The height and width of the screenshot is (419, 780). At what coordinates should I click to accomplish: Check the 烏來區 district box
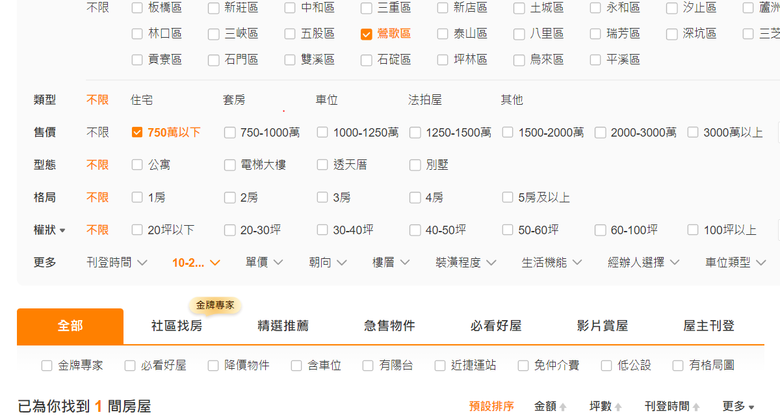click(519, 60)
